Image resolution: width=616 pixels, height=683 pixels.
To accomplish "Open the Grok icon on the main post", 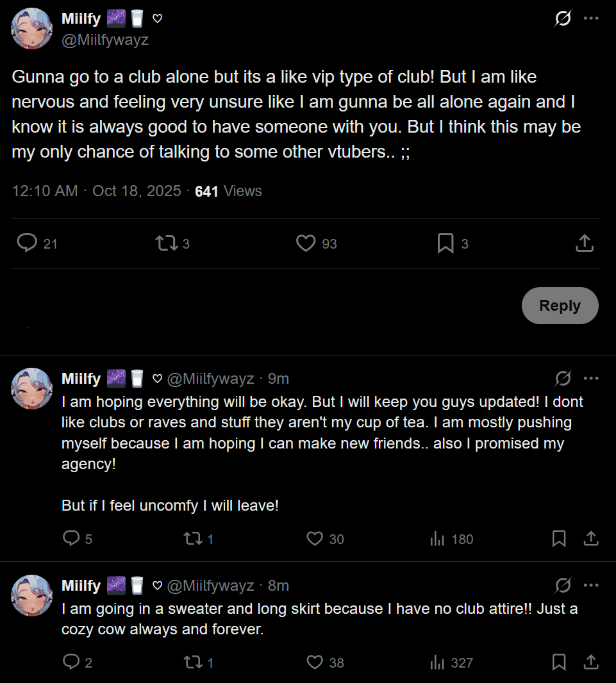I will pos(562,19).
